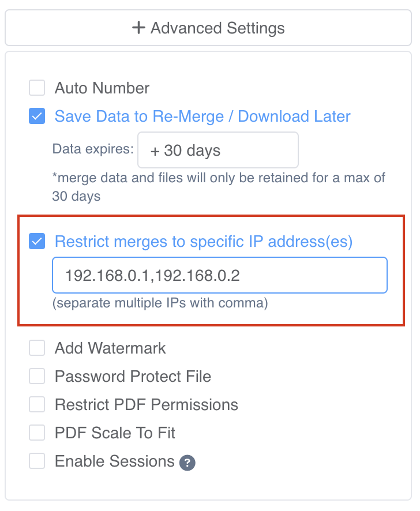The image size is (420, 511).
Task: Select the Auto Number label text
Action: tap(102, 88)
